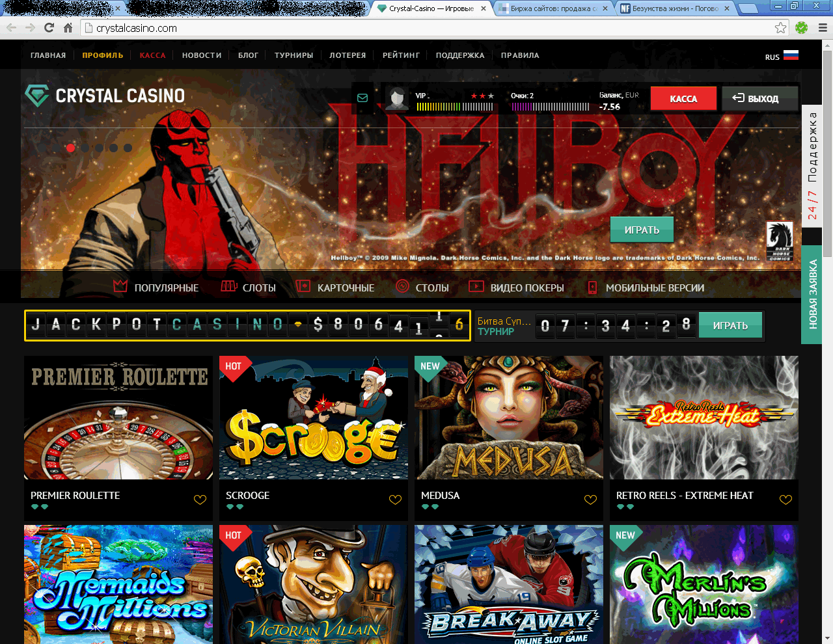Open the Premier Roulette game thumbnail

coord(118,418)
